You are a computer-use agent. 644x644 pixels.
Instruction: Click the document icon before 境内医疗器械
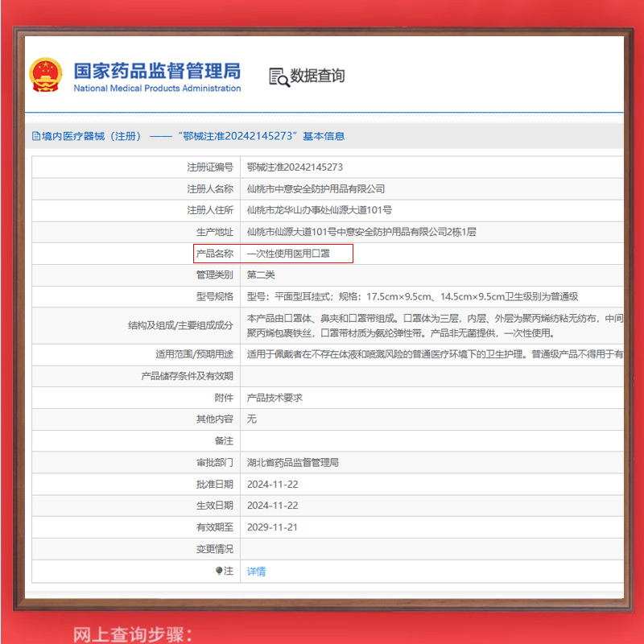coord(36,136)
